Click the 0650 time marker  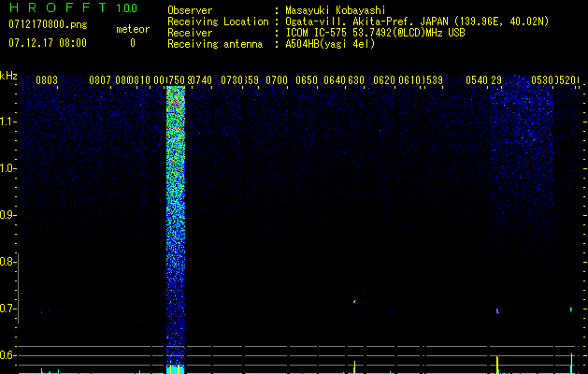click(x=307, y=80)
